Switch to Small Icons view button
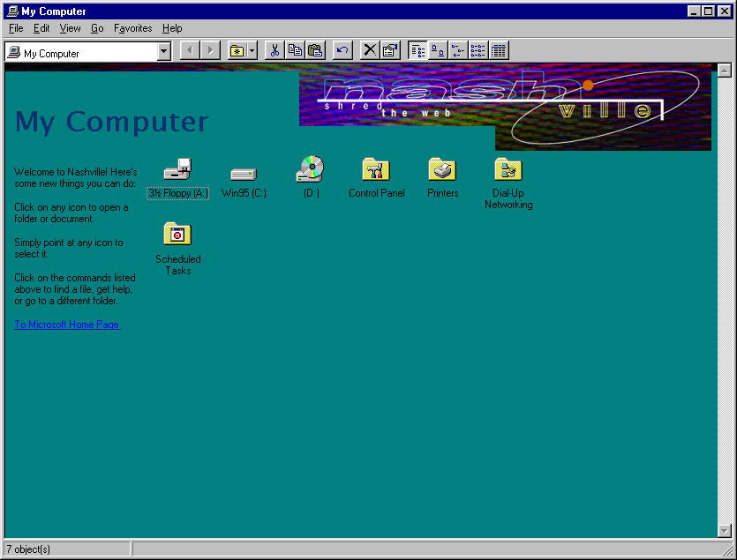737x560 pixels. click(458, 50)
